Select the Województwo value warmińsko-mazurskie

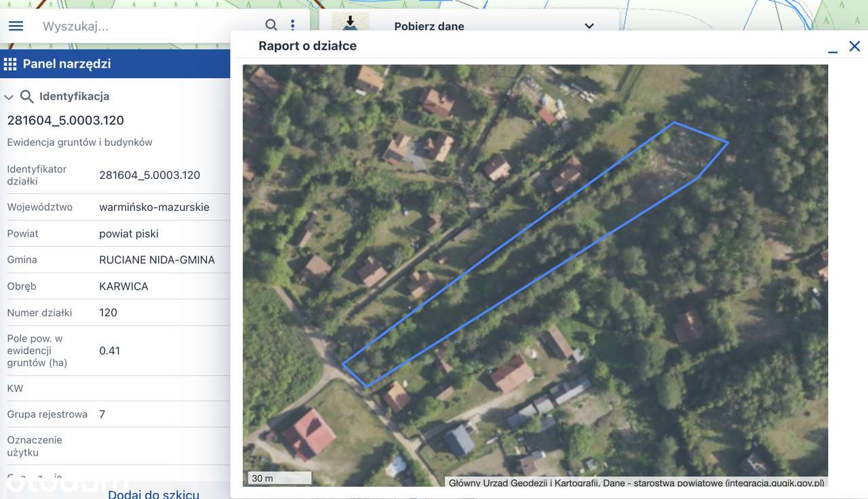coord(155,207)
